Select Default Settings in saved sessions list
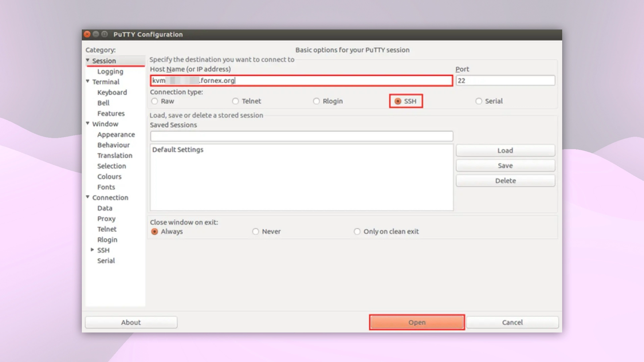This screenshot has width=644, height=362. (178, 150)
